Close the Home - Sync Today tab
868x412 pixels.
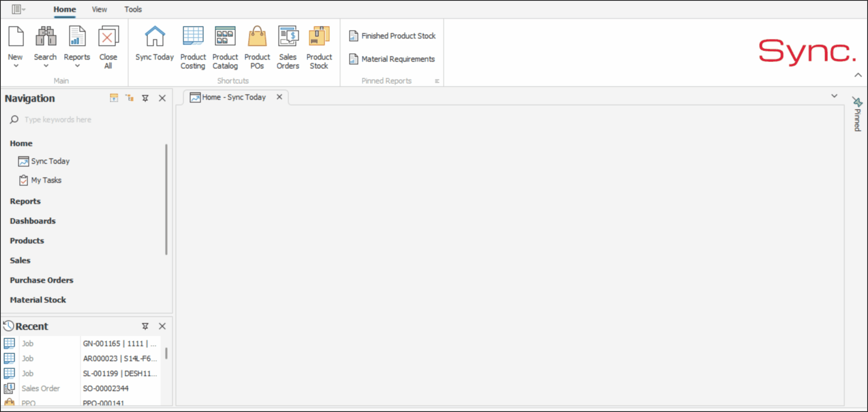(x=279, y=97)
